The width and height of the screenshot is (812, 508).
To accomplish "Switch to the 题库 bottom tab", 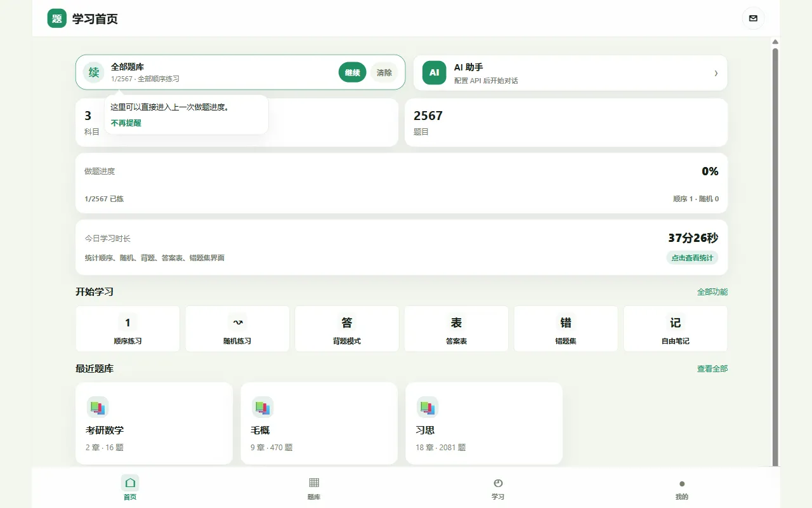I will tap(314, 489).
